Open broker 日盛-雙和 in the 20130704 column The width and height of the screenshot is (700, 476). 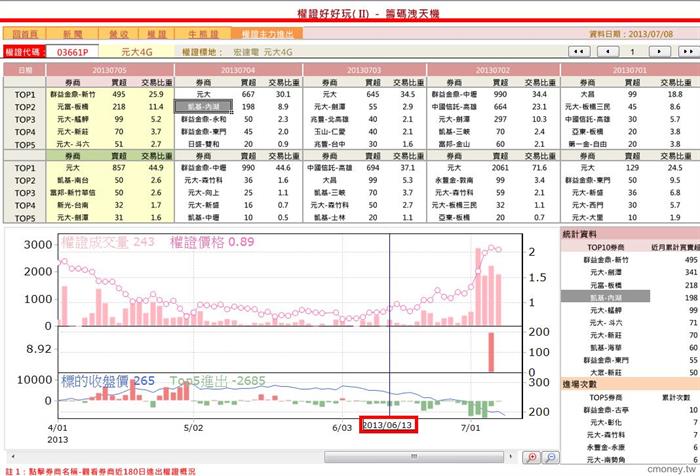pyautogui.click(x=203, y=144)
